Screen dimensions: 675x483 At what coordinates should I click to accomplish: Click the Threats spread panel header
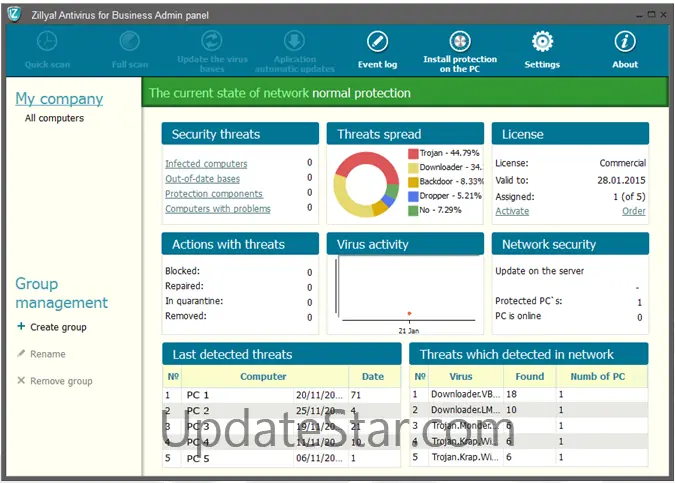pos(405,134)
